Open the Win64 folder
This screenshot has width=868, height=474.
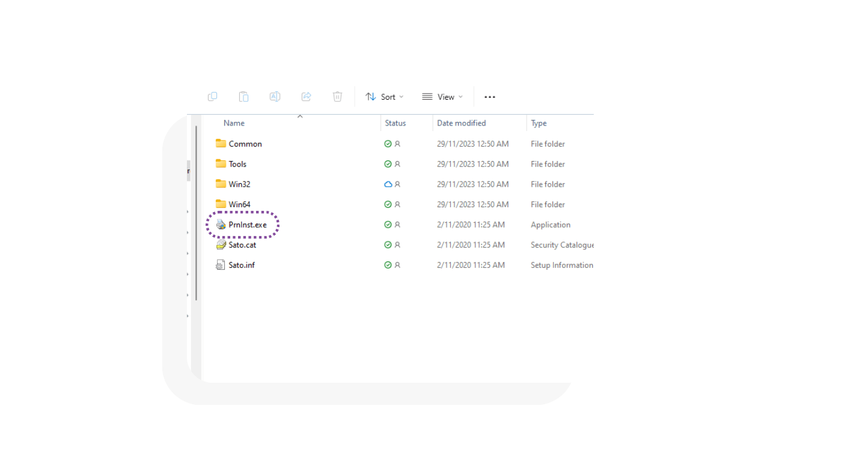240,204
